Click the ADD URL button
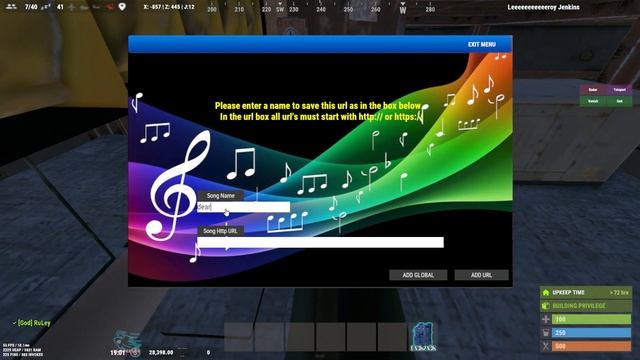 tap(481, 275)
